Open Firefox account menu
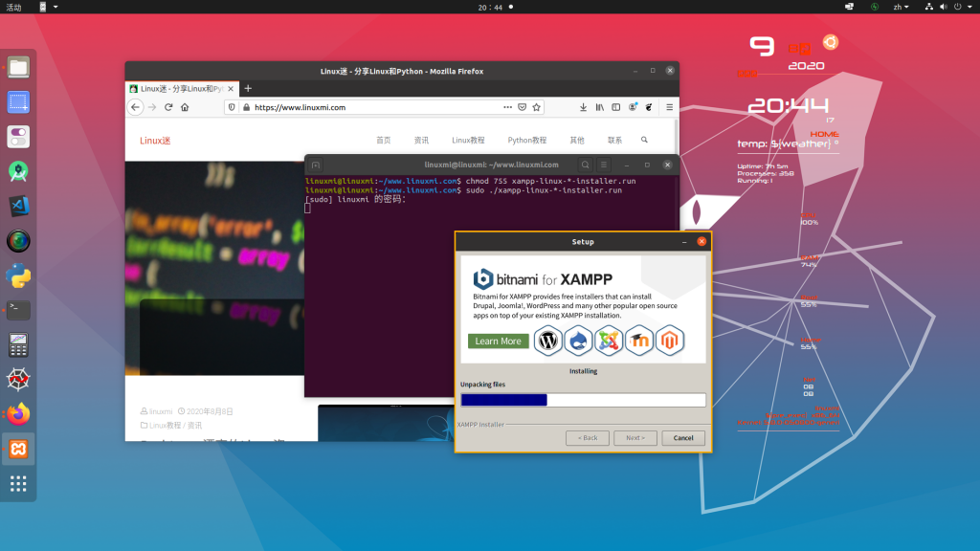This screenshot has height=551, width=980. 633,107
